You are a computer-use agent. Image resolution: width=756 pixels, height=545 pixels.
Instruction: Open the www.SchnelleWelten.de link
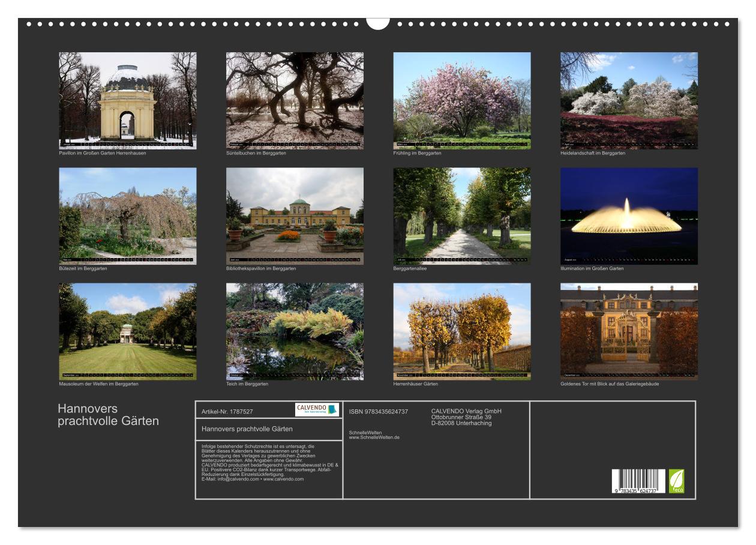click(x=374, y=438)
